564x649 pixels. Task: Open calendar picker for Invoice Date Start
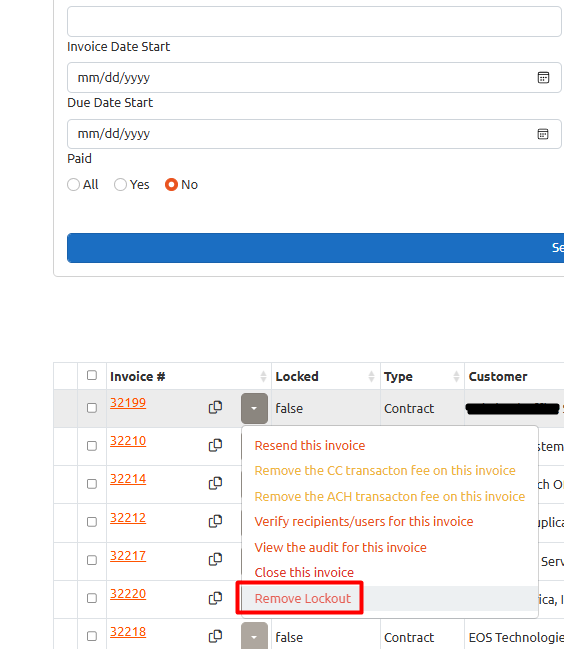tap(543, 77)
